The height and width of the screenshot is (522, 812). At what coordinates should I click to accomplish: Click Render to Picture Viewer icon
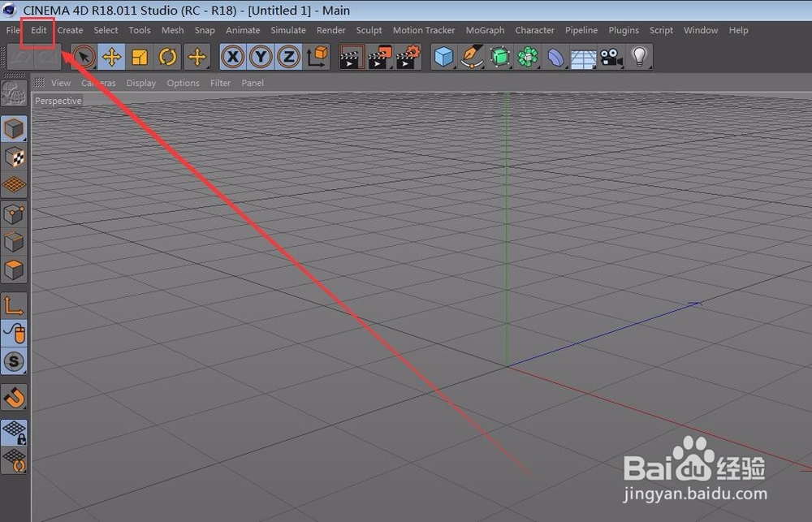pyautogui.click(x=380, y=57)
